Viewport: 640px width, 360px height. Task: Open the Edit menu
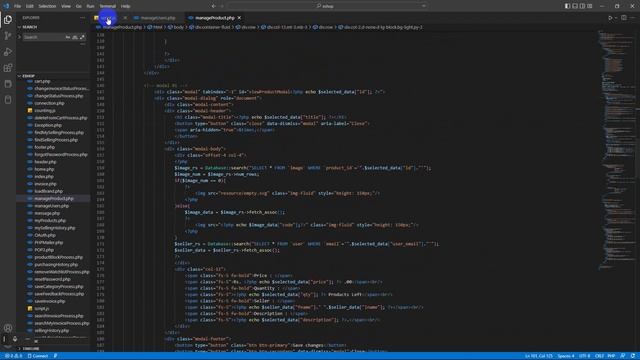(30, 6)
